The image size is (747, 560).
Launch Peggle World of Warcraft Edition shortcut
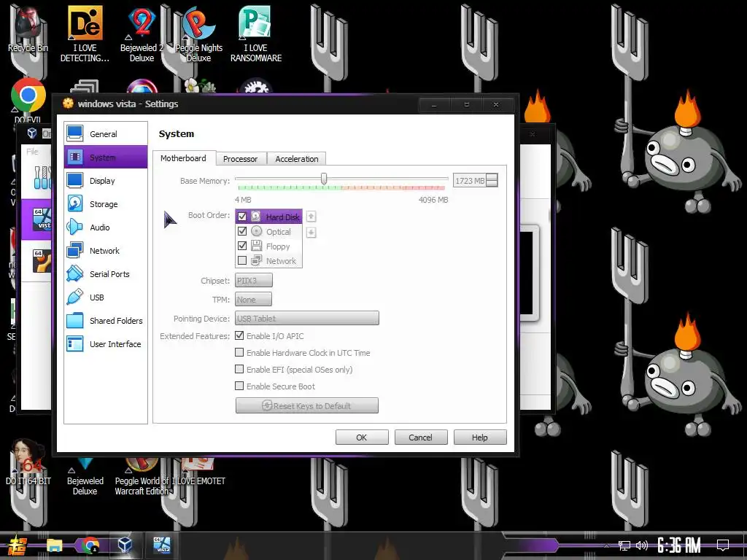pos(142,476)
